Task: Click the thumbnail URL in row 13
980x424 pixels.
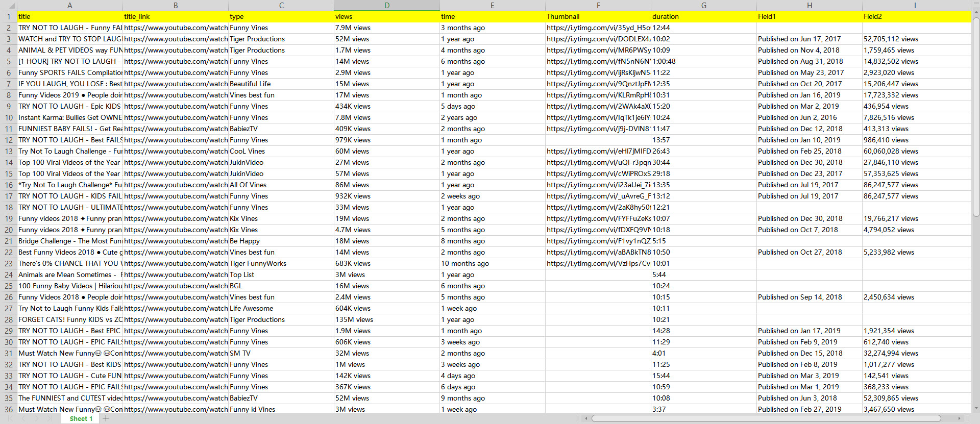Action: 598,151
